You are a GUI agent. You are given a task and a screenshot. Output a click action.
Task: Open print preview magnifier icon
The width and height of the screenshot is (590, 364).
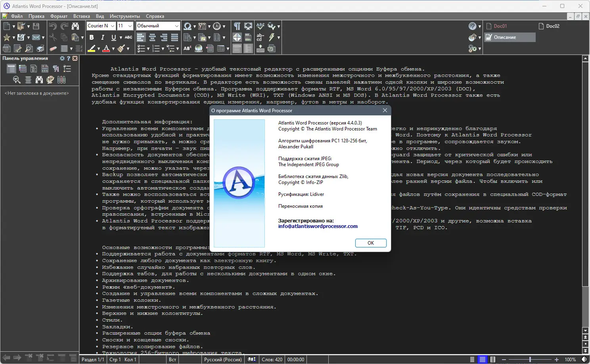(x=29, y=48)
